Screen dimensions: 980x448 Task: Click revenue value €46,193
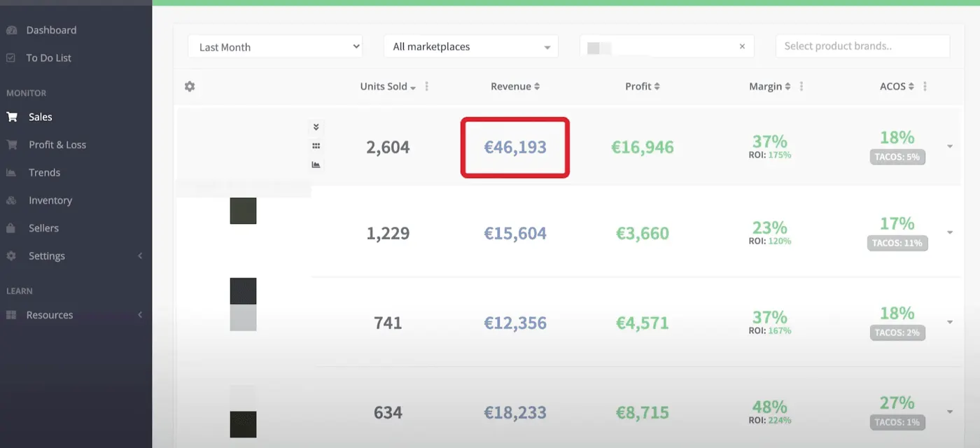pyautogui.click(x=515, y=148)
